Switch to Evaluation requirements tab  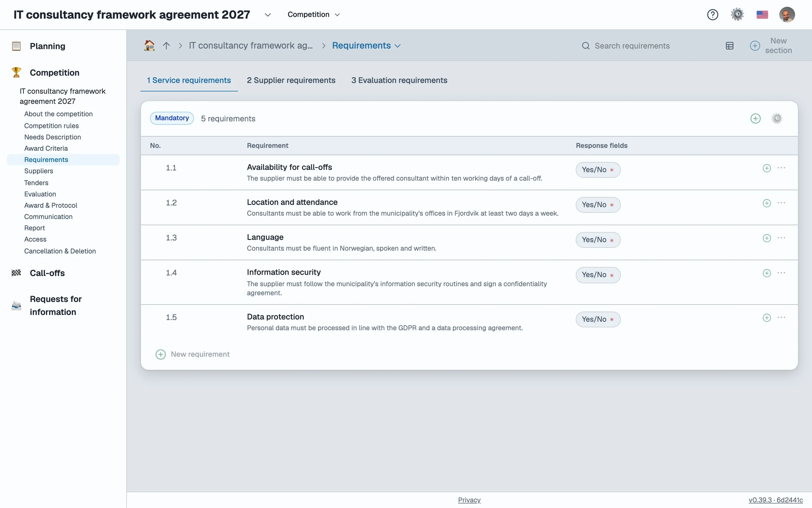[x=399, y=80]
